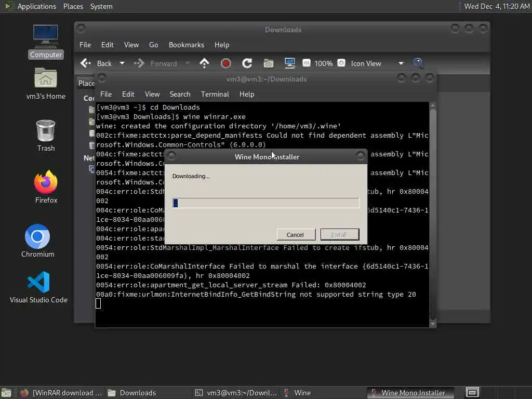The height and width of the screenshot is (399, 532).
Task: Open the terminal Search menu
Action: tap(180, 95)
